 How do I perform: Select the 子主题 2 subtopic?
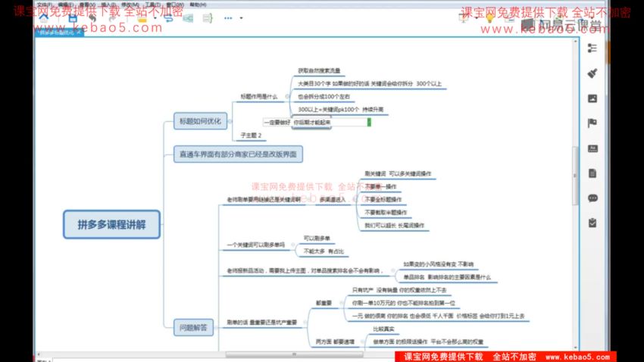coord(251,136)
